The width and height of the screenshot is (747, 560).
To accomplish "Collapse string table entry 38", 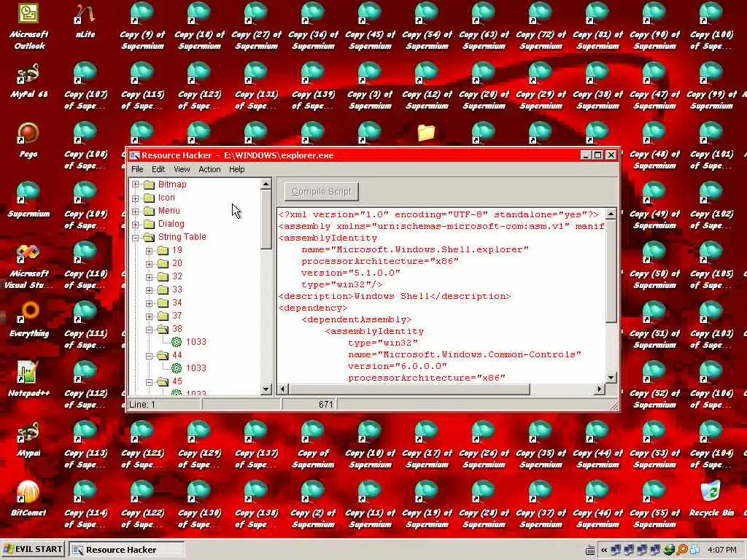I will [149, 329].
